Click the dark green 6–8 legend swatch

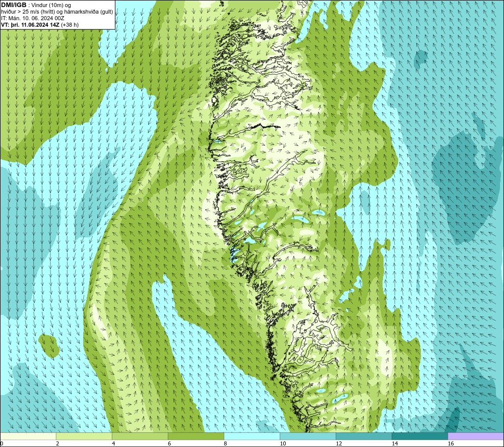196,436
